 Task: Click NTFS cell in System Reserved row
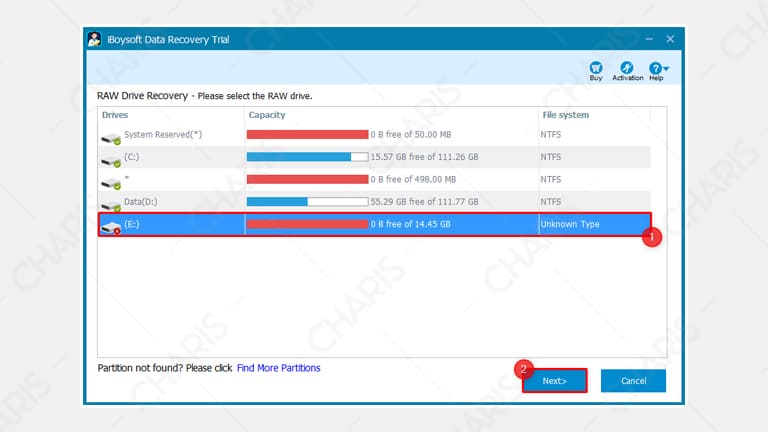551,134
